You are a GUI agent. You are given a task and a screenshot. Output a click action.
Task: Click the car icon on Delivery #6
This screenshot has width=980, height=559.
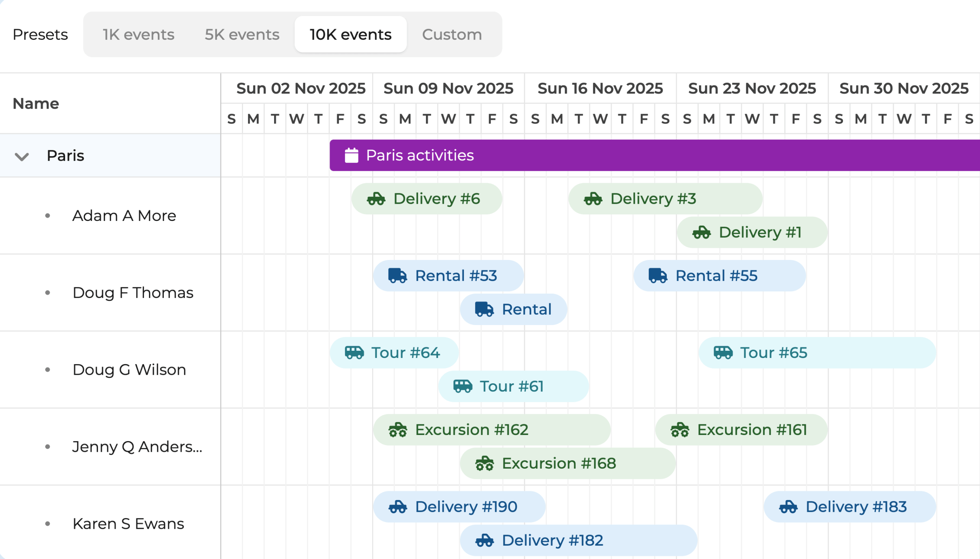376,199
